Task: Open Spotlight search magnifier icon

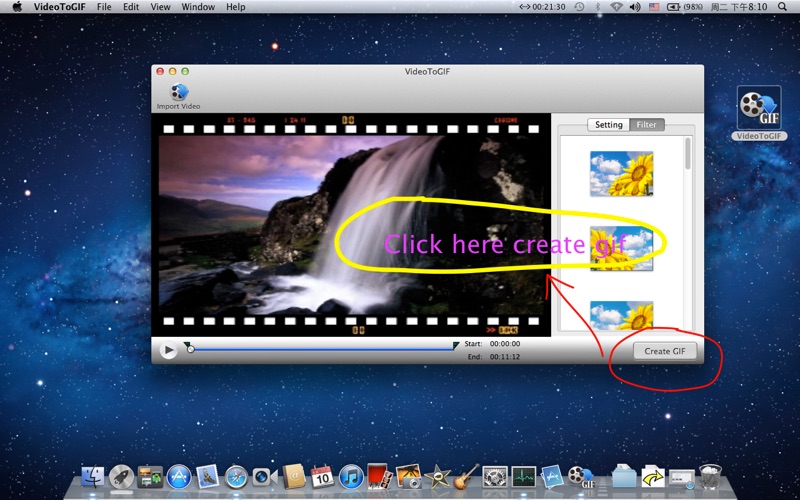Action: click(x=782, y=7)
